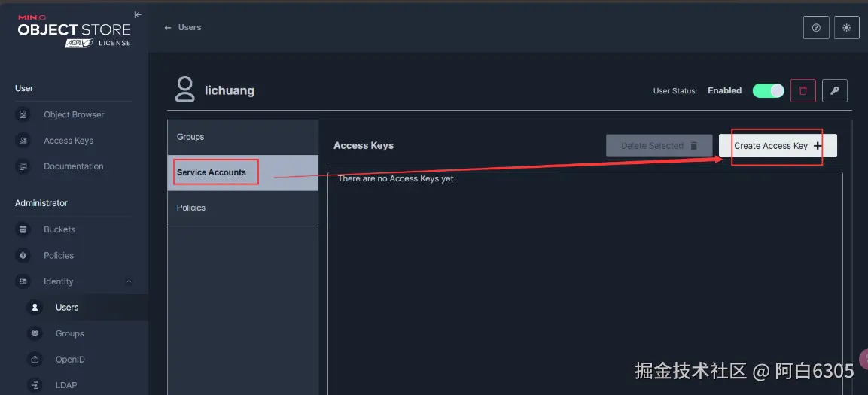Click the lichuang username heading
This screenshot has width=868, height=395.
(x=230, y=91)
